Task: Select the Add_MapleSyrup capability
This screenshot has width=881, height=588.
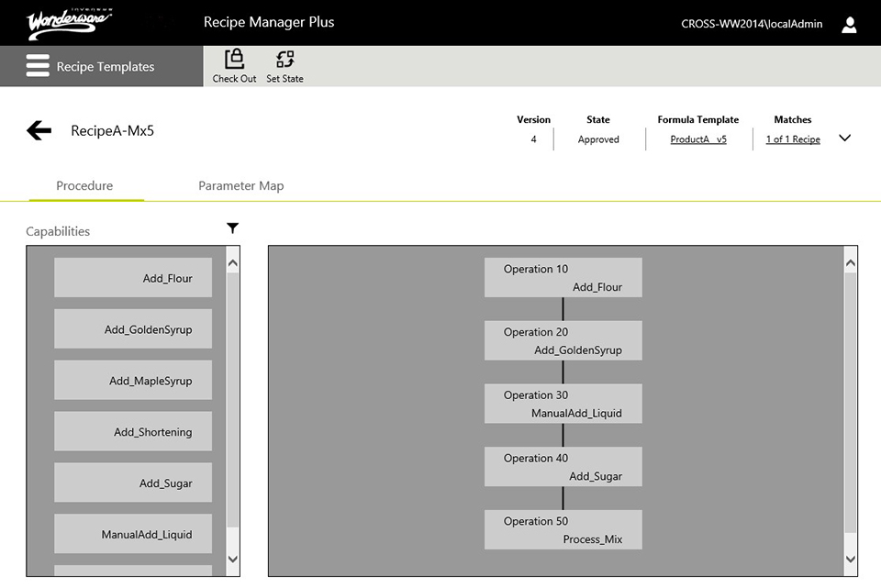Action: (133, 380)
